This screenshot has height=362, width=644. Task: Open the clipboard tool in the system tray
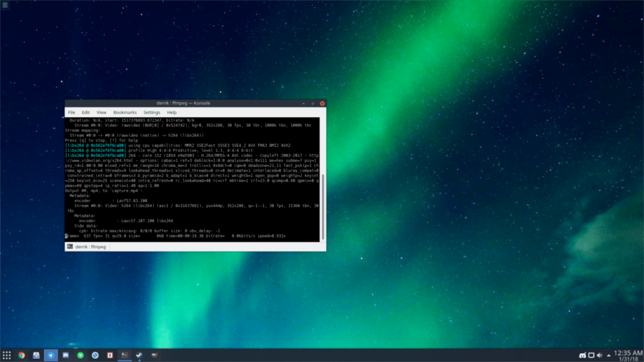(591, 355)
